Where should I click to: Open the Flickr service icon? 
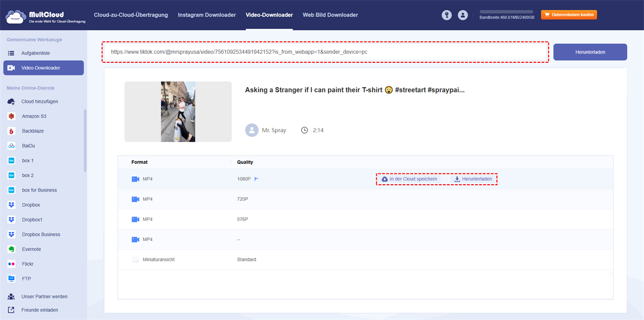11,264
